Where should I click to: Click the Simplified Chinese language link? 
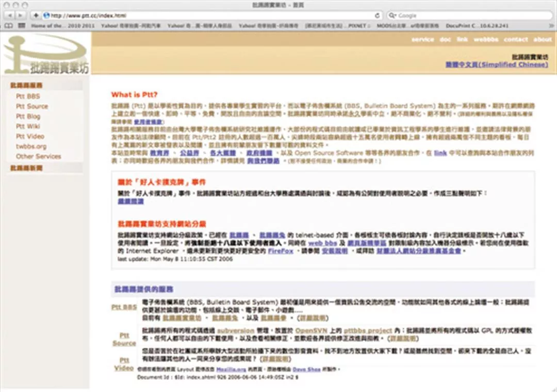[x=497, y=64]
